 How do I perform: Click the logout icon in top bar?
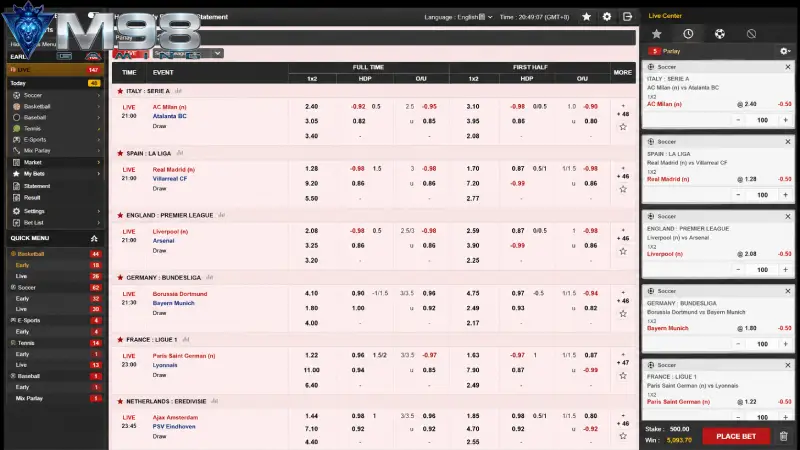[x=628, y=17]
